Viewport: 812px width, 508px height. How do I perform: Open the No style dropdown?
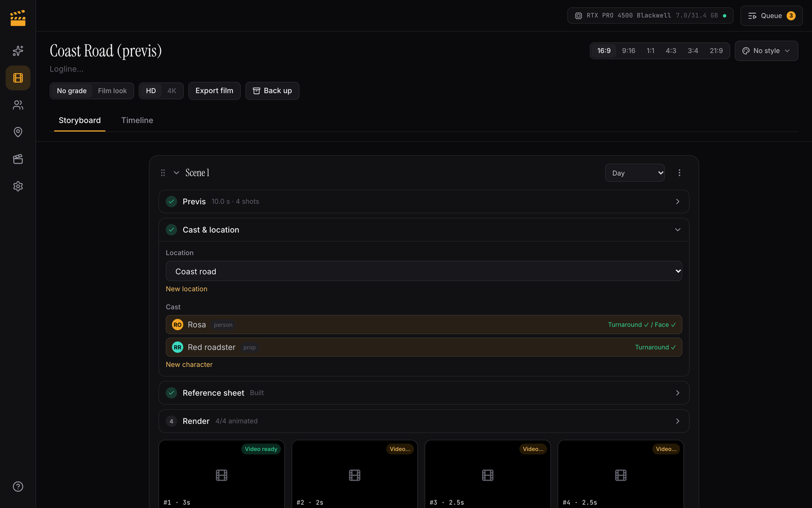click(766, 51)
